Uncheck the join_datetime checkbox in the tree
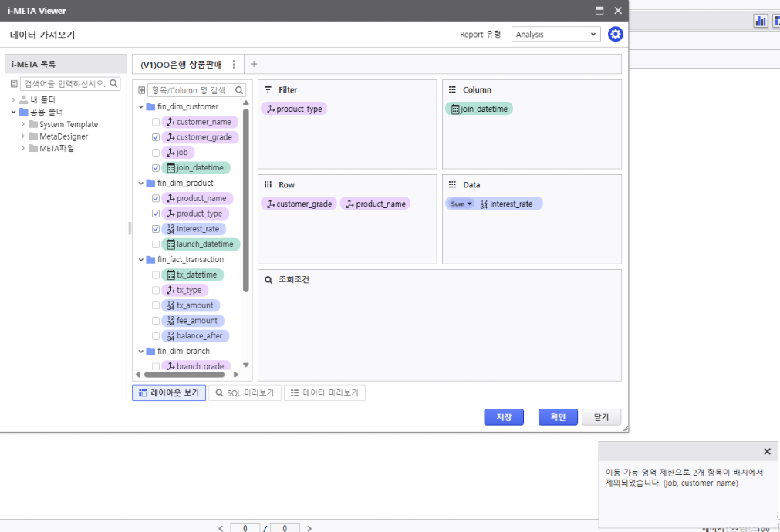This screenshot has height=532, width=780. tap(156, 168)
